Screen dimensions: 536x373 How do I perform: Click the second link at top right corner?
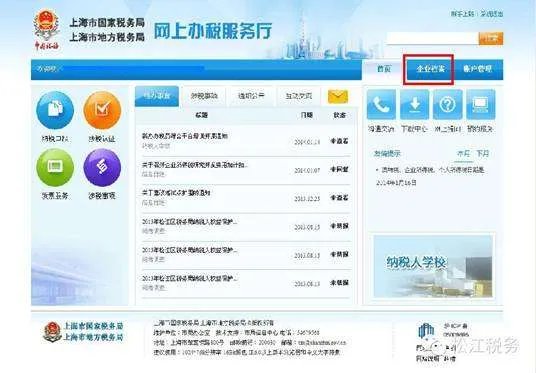pos(492,14)
